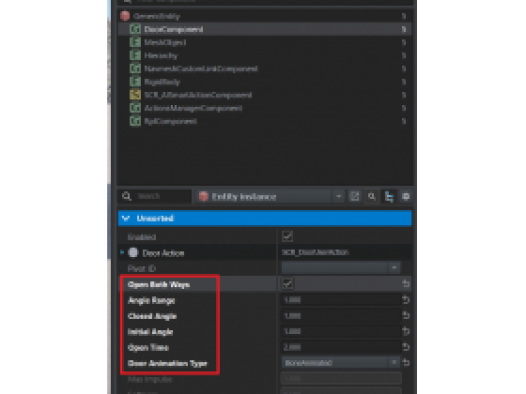
Task: Expand the Door Action property
Action: [122, 252]
